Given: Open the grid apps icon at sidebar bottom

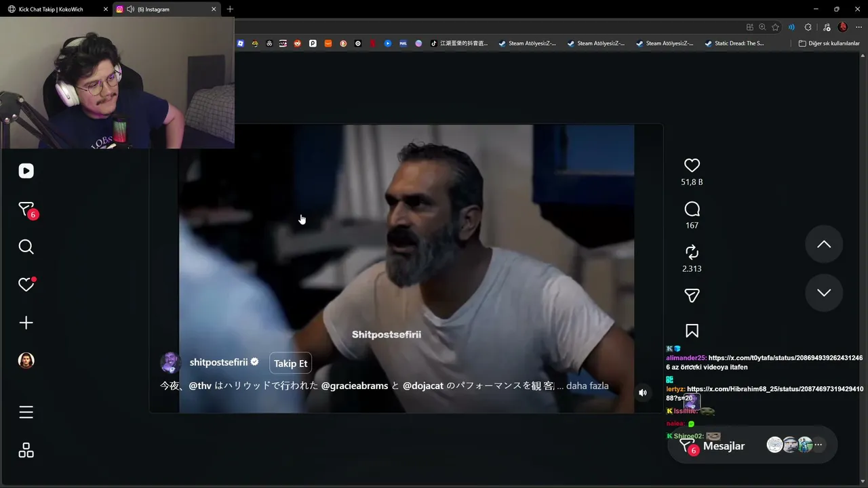Looking at the screenshot, I should (x=26, y=450).
